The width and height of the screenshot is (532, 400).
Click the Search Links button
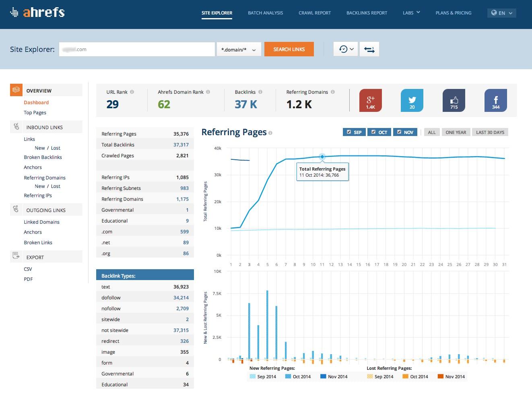289,49
